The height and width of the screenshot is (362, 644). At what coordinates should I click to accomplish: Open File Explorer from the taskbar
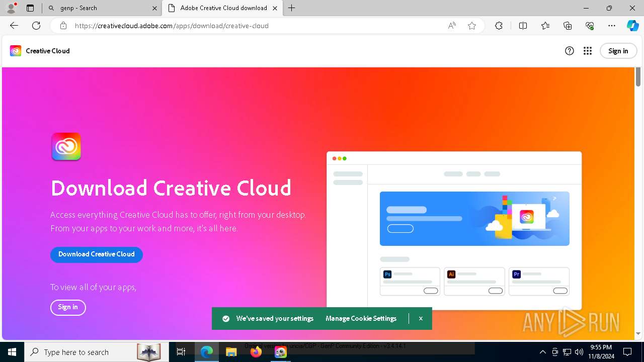click(x=231, y=352)
